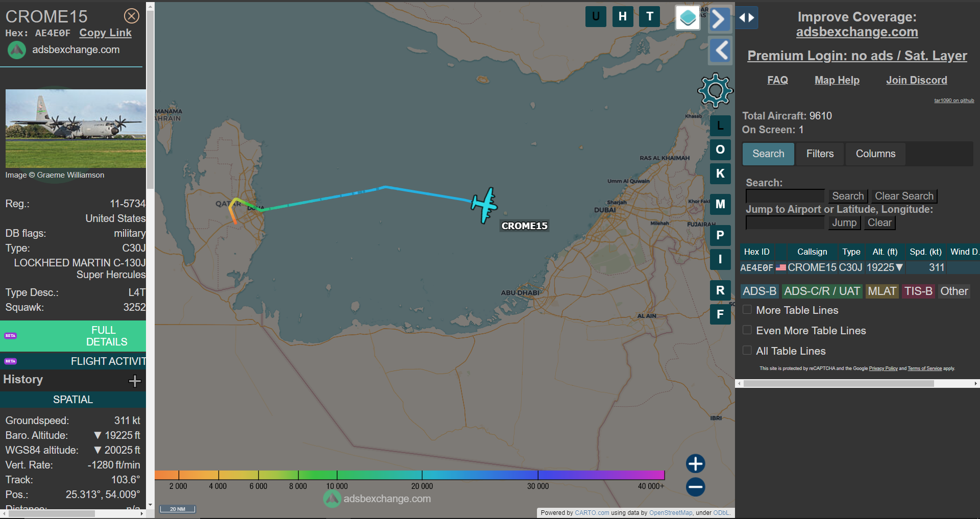Click the U map toggle button
The height and width of the screenshot is (519, 980).
(x=596, y=16)
